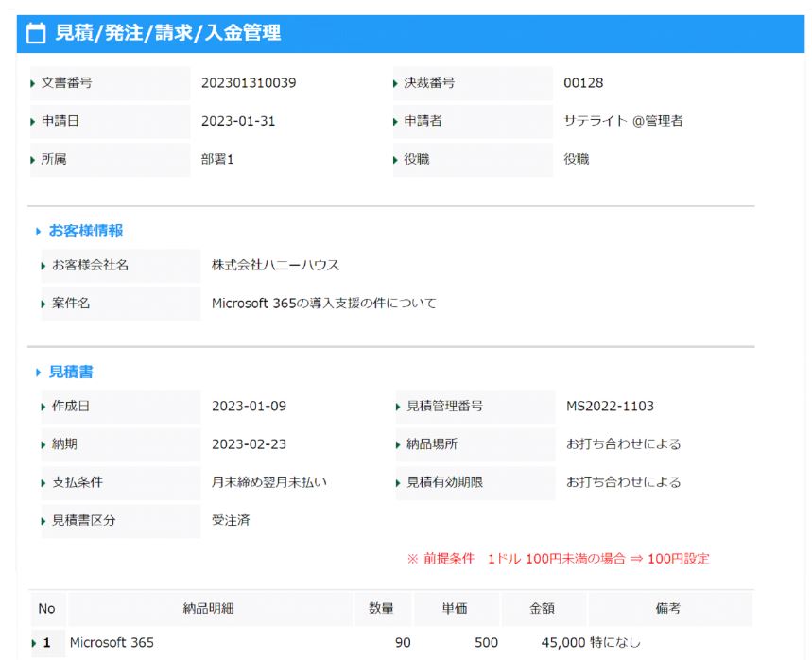Click the arrow beside お客様情報 section heading
The width and height of the screenshot is (812, 660).
pos(38,232)
